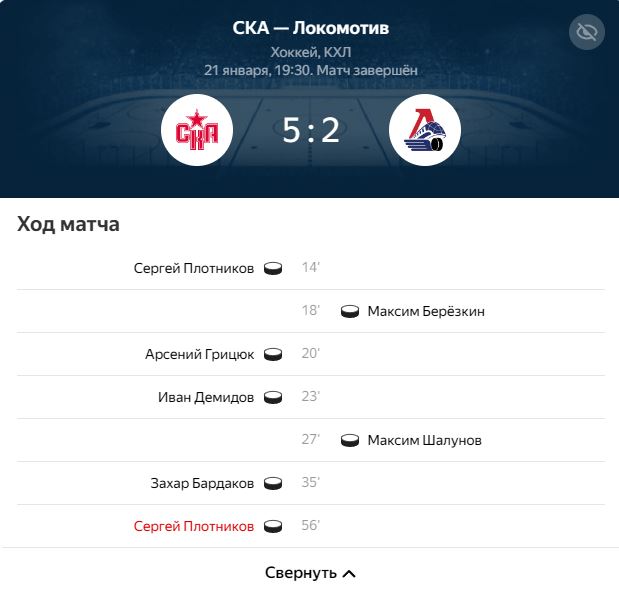Click the puck icon beside Арсений Грицюк
The image size is (619, 590).
pyautogui.click(x=273, y=354)
